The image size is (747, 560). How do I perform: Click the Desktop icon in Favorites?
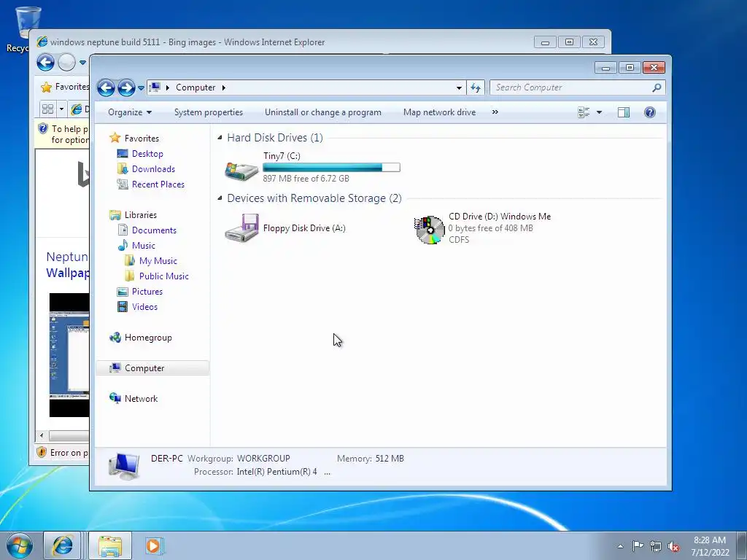click(123, 154)
